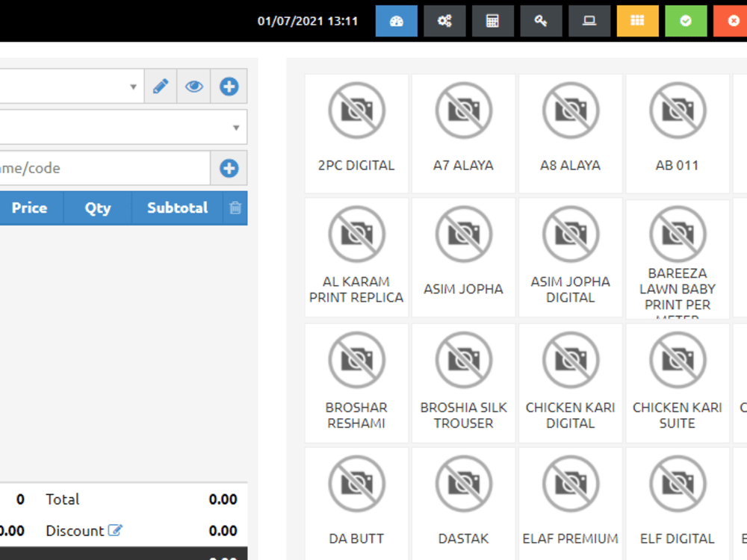Click the Subtotal column header
The width and height of the screenshot is (747, 560).
point(177,208)
